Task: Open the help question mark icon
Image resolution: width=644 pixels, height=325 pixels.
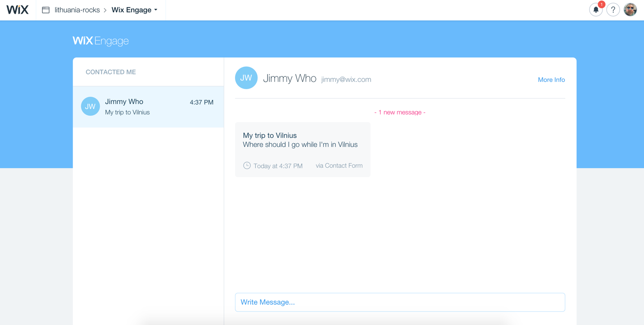Action: point(613,9)
